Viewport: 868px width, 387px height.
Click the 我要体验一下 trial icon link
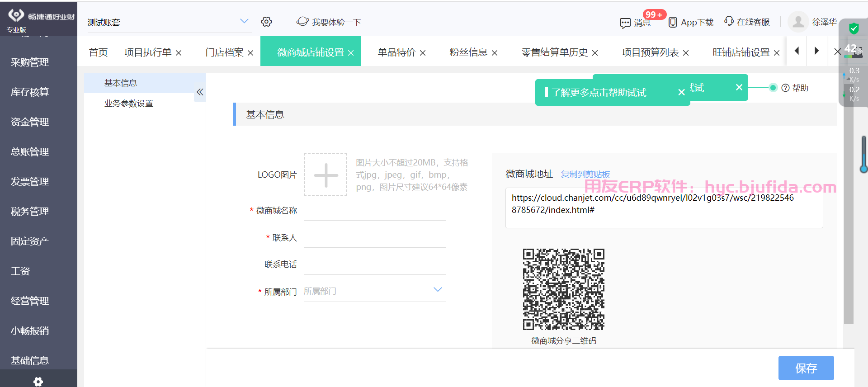329,22
